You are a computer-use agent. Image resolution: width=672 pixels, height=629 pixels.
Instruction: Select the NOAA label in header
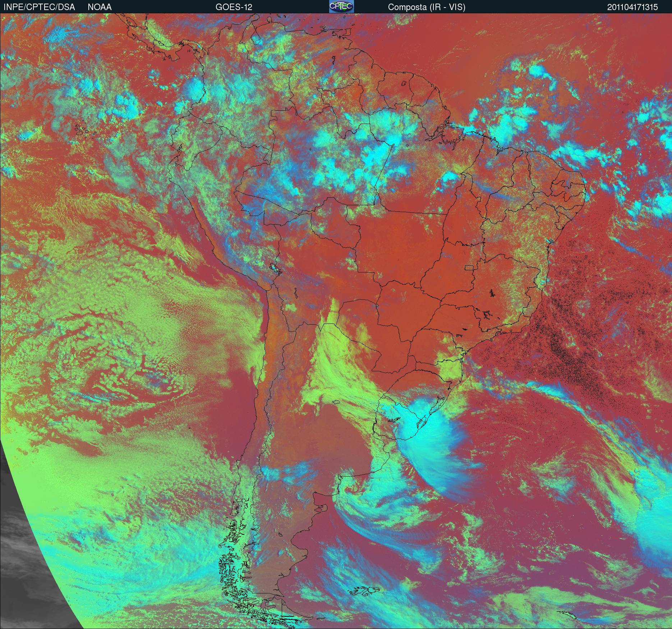[x=100, y=7]
